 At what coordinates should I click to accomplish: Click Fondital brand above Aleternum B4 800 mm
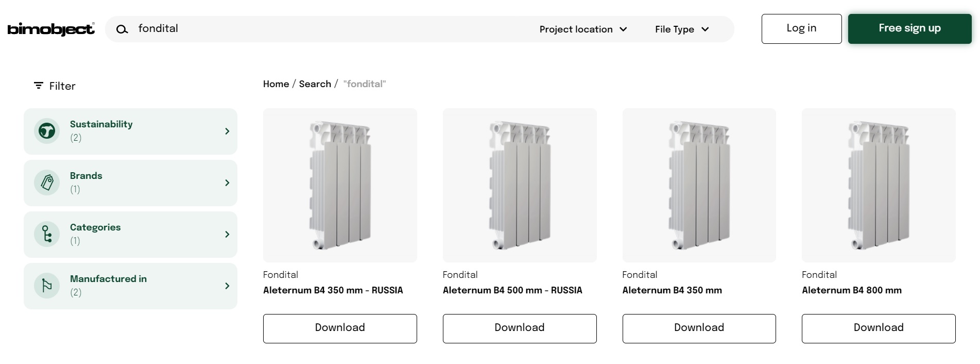coord(819,275)
